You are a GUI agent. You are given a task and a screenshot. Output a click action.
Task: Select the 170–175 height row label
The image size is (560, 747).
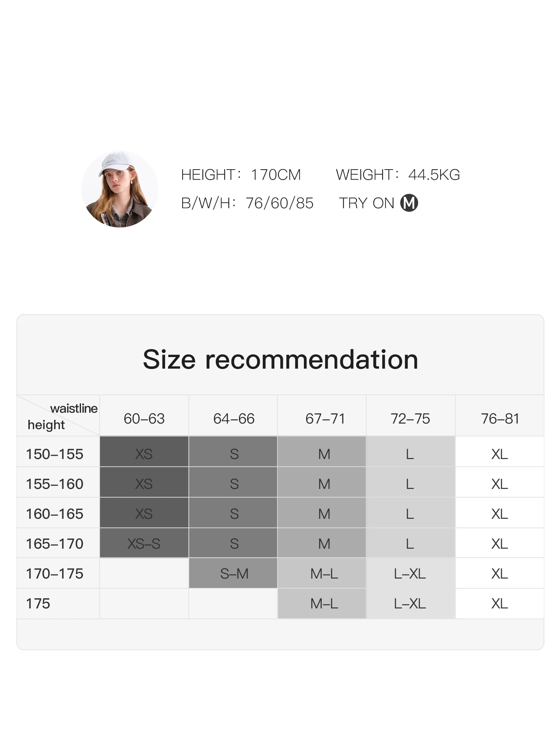(55, 574)
